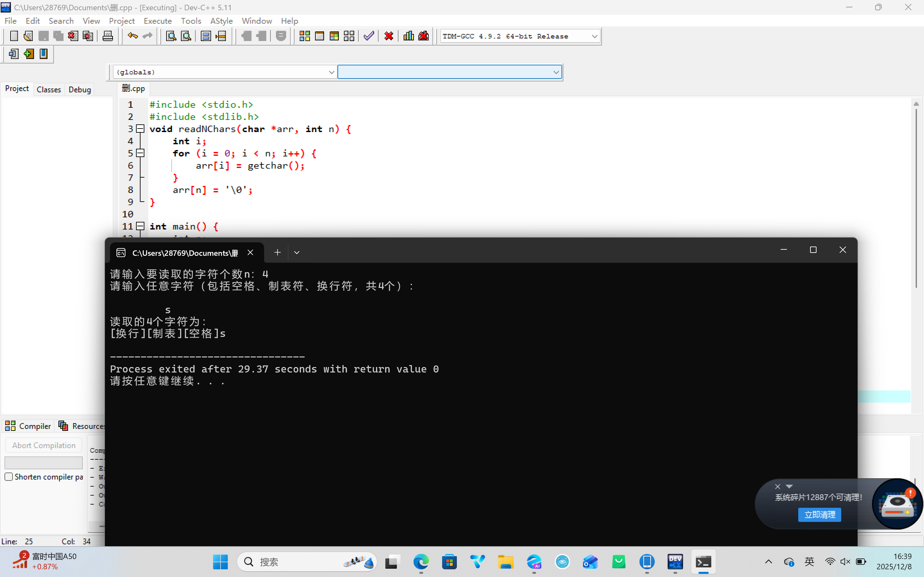Screen dimensions: 924x577
Task: Collapse the for loop fold marker
Action: [140, 154]
